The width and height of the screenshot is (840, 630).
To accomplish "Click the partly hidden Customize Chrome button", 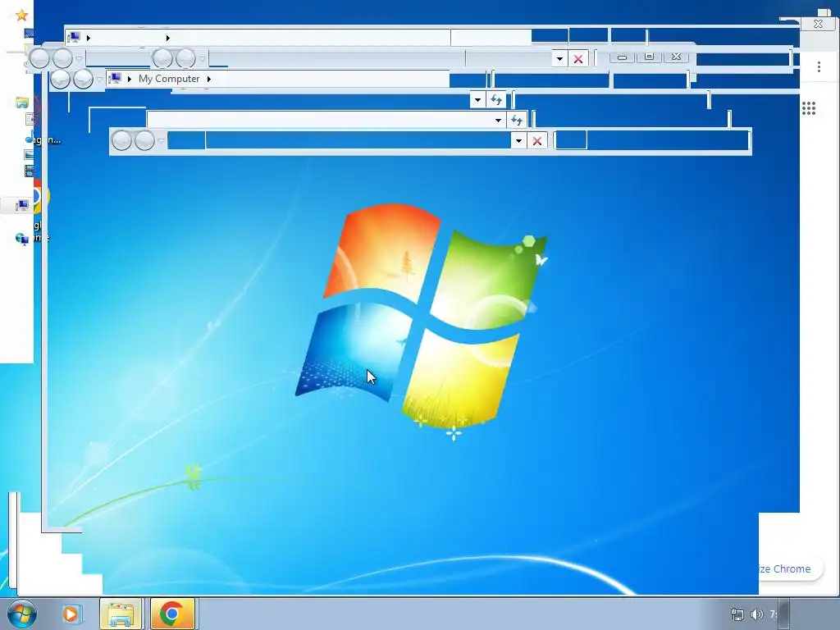I will pyautogui.click(x=790, y=569).
